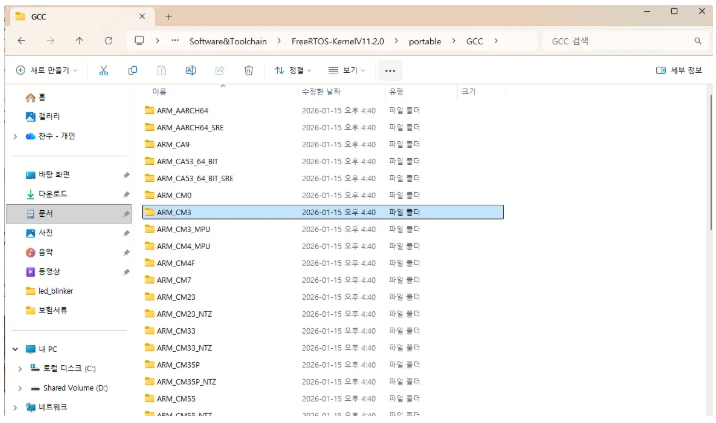Click the GCC breadcrumb
Viewport: 716px width, 423px height.
click(474, 41)
